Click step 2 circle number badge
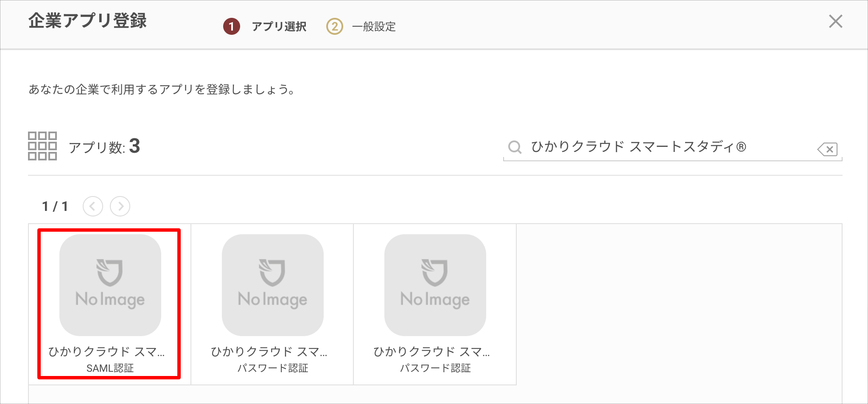 (334, 26)
